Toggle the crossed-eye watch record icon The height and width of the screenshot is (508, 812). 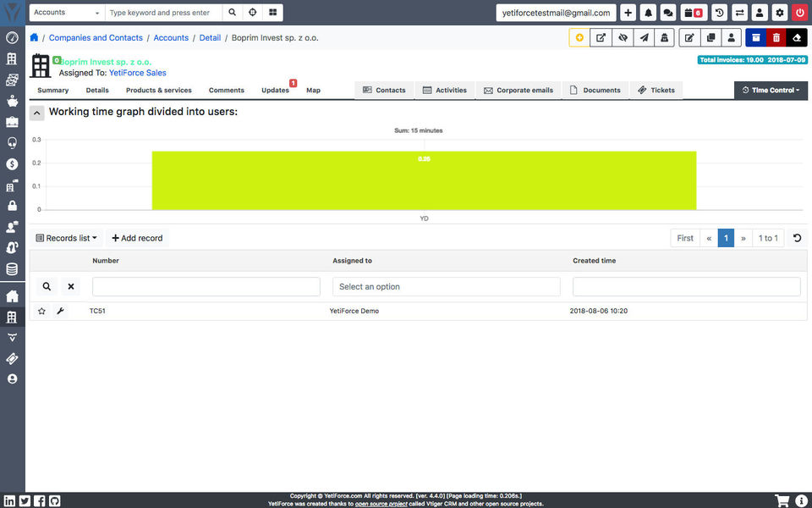coord(623,38)
